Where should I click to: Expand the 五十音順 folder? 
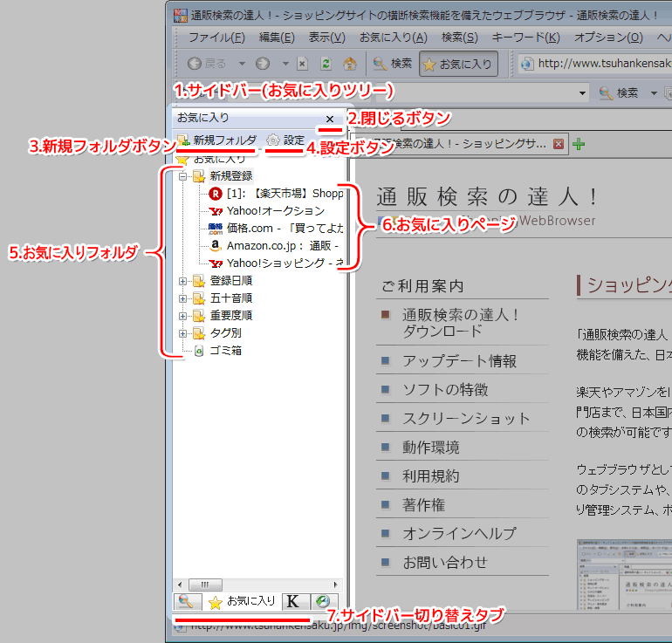coord(183,298)
